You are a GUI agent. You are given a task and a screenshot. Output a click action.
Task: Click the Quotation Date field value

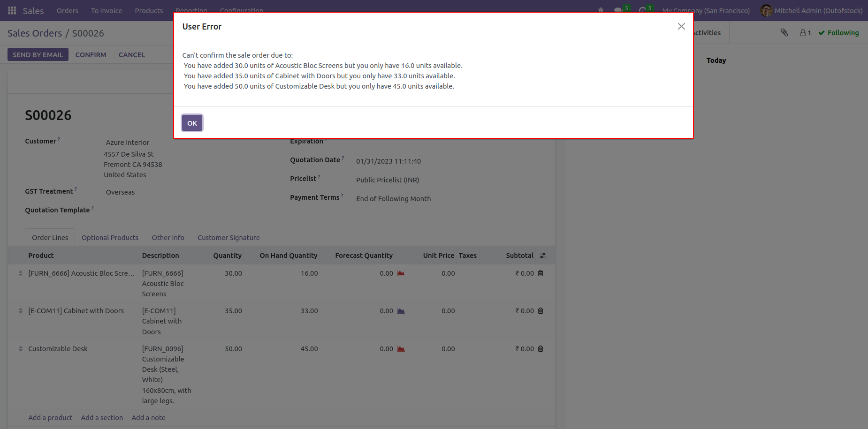pyautogui.click(x=388, y=161)
